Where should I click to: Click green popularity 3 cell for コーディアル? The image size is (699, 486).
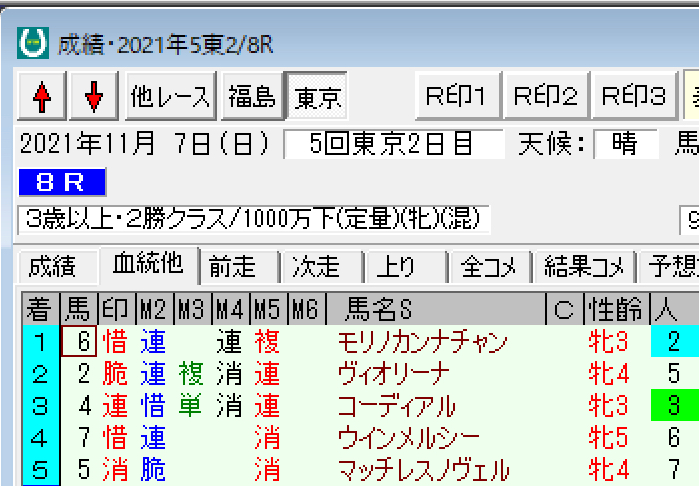[x=675, y=405]
